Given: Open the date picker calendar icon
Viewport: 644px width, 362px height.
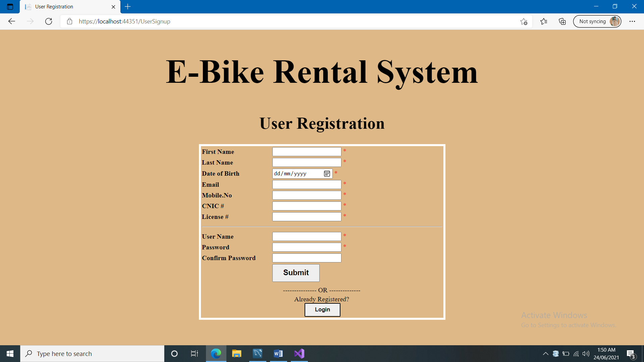Looking at the screenshot, I should click(x=327, y=174).
